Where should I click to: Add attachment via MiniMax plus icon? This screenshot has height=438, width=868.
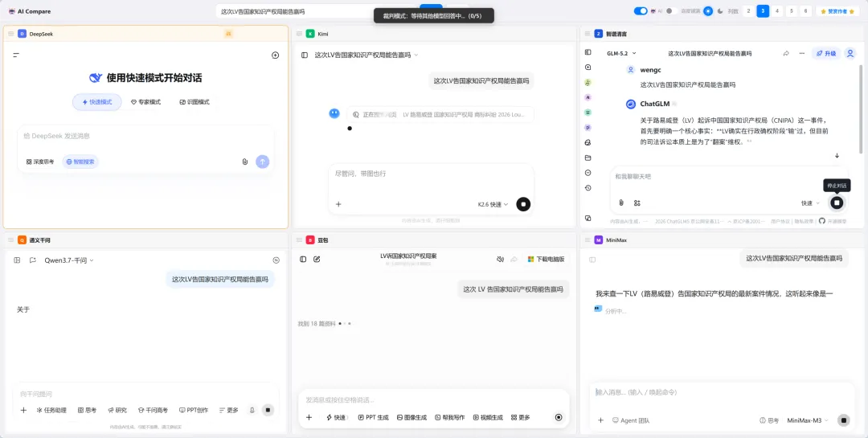click(x=600, y=420)
